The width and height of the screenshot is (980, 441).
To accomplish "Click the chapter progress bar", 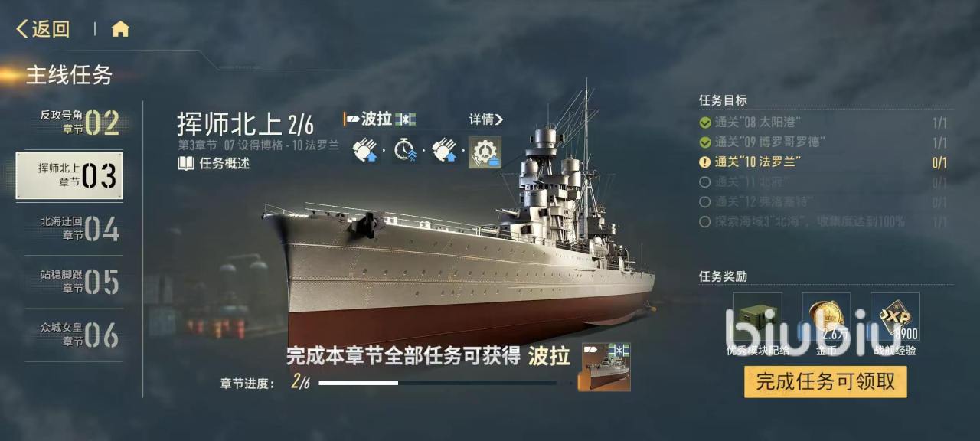I will (438, 383).
